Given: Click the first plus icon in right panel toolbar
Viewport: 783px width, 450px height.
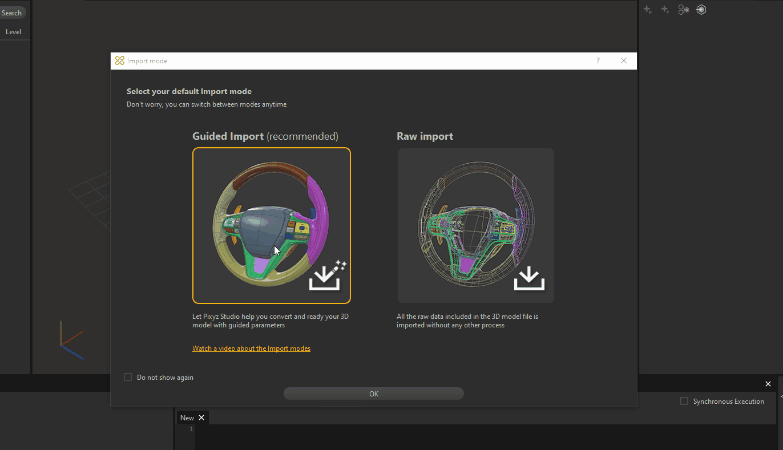Looking at the screenshot, I should pos(648,10).
